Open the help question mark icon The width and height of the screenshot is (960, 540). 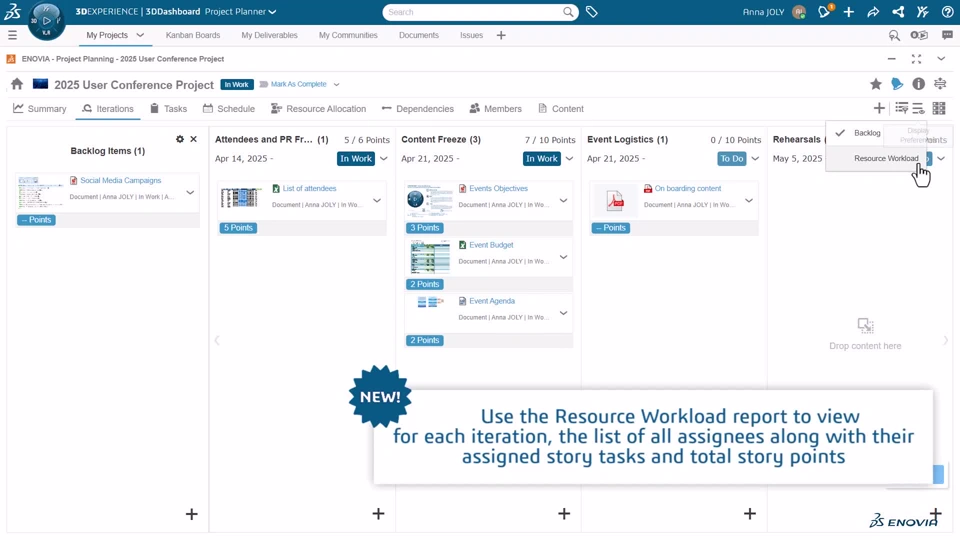pyautogui.click(x=947, y=12)
